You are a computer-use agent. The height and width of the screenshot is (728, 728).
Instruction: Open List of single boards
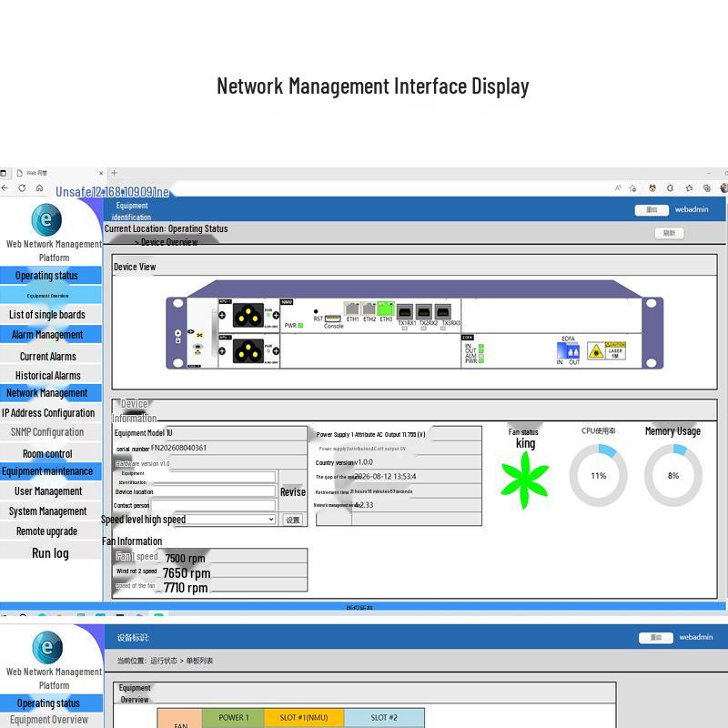(51, 314)
